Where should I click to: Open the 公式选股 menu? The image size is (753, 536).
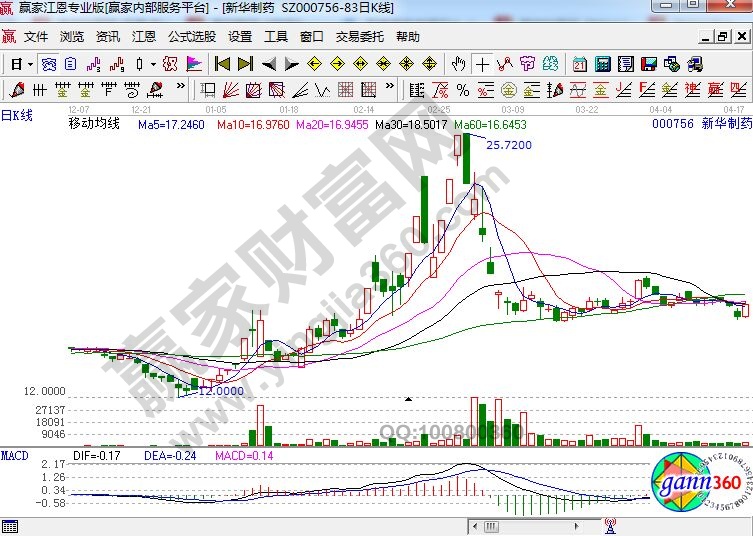[x=191, y=37]
